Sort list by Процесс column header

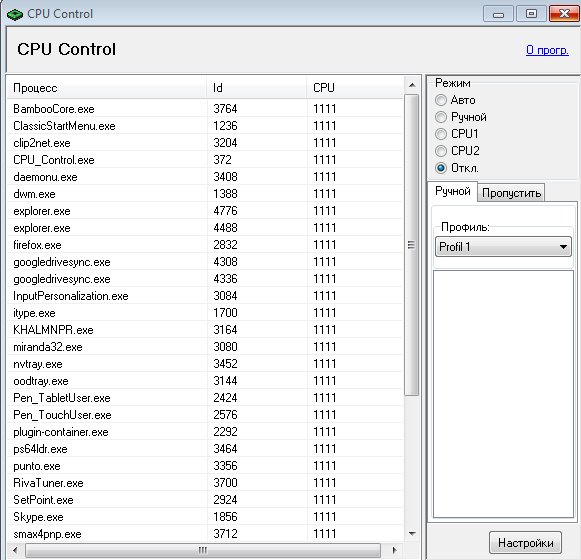point(107,88)
